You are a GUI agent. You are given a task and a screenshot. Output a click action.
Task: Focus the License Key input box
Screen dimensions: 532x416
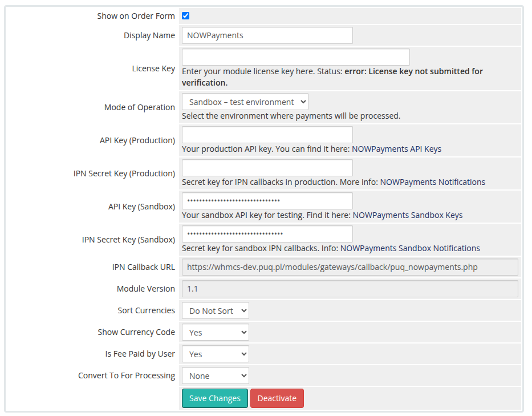point(295,57)
